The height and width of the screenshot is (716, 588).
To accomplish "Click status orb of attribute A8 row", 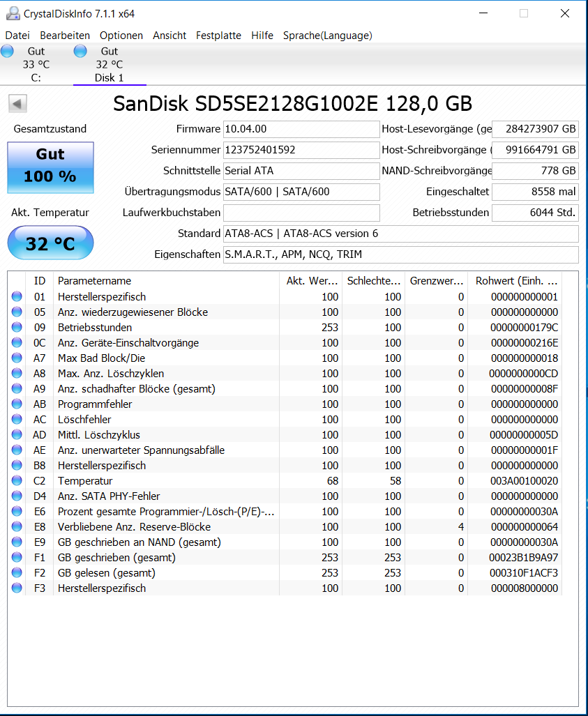I will (x=17, y=374).
